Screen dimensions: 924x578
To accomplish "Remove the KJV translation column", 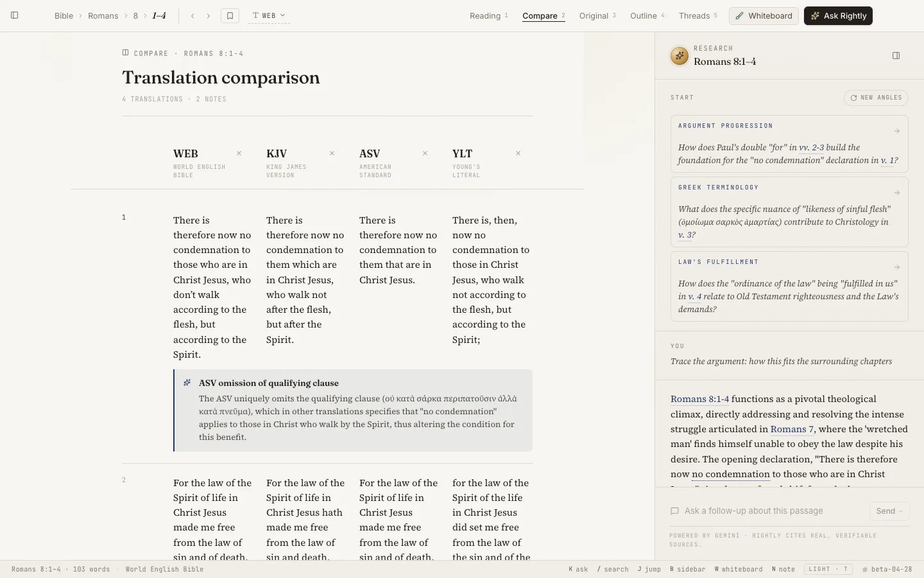I will (x=332, y=153).
